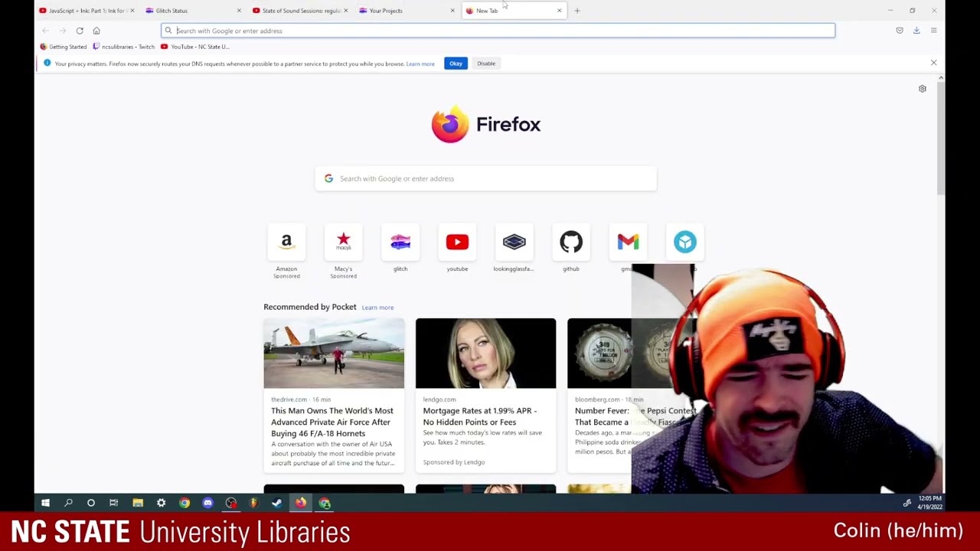
Task: Click Disable in the privacy notice
Action: coord(486,64)
